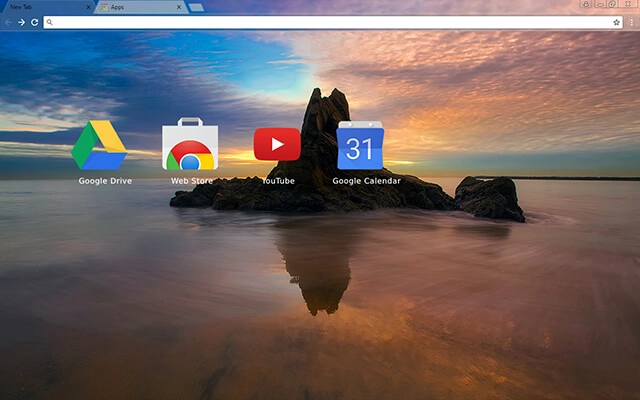The image size is (640, 400).
Task: Click the Google Calendar label text
Action: [x=367, y=181]
